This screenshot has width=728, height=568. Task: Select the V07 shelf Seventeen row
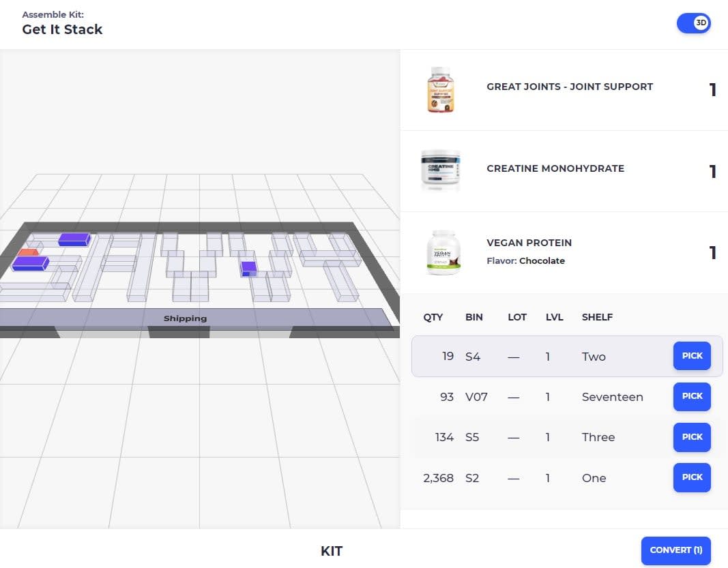coord(567,397)
